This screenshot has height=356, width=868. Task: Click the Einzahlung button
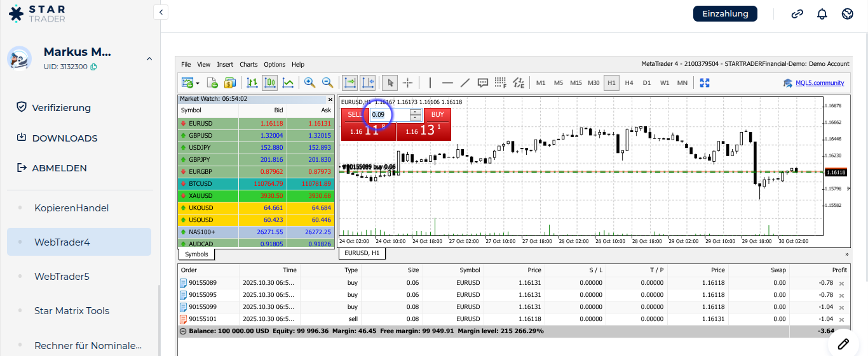click(x=725, y=13)
